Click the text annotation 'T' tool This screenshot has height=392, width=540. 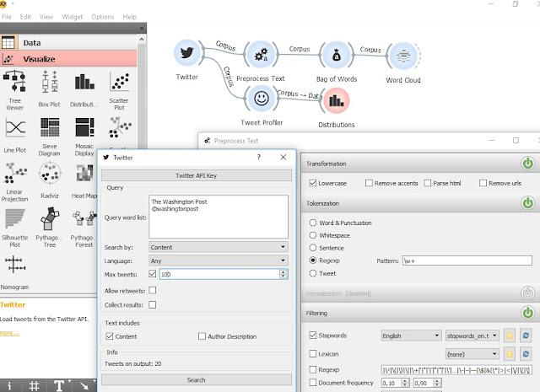[x=59, y=386]
